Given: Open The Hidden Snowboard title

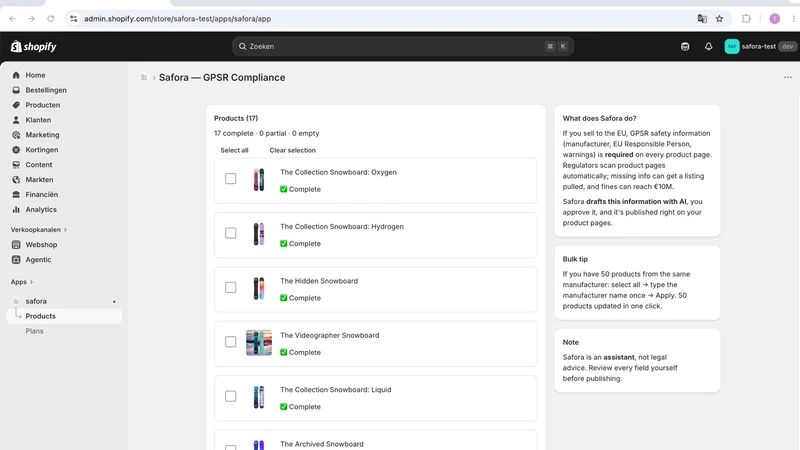Looking at the screenshot, I should [x=319, y=281].
